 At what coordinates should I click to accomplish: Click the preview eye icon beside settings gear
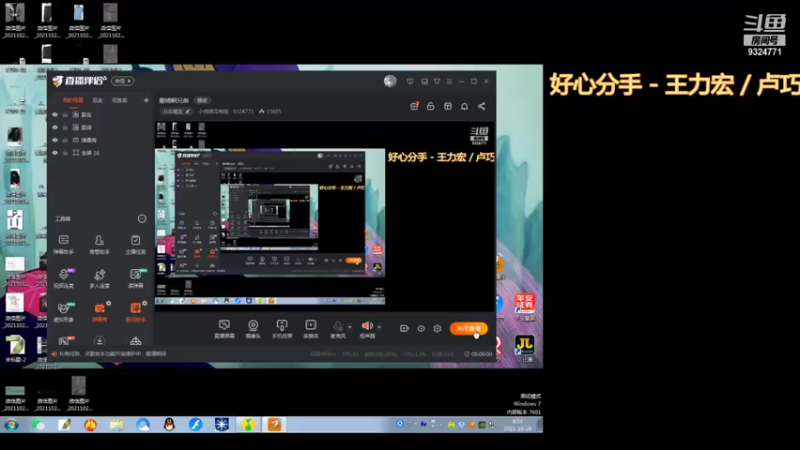[421, 329]
